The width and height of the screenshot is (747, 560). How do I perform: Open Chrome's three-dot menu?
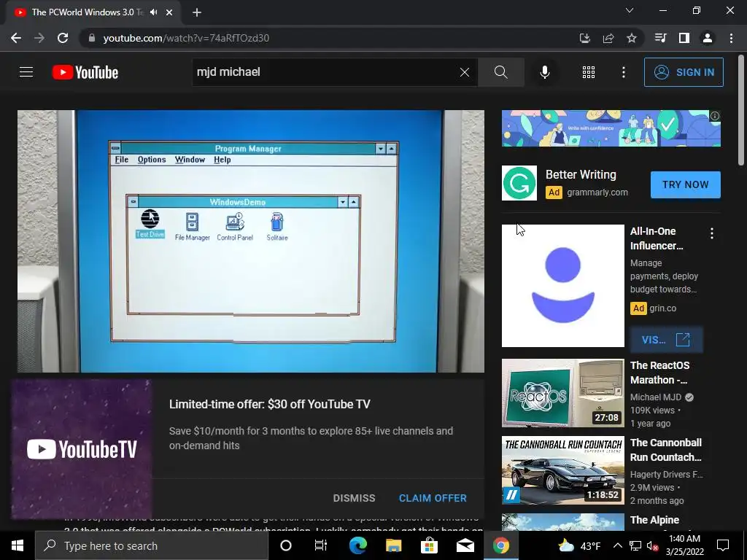pos(731,38)
